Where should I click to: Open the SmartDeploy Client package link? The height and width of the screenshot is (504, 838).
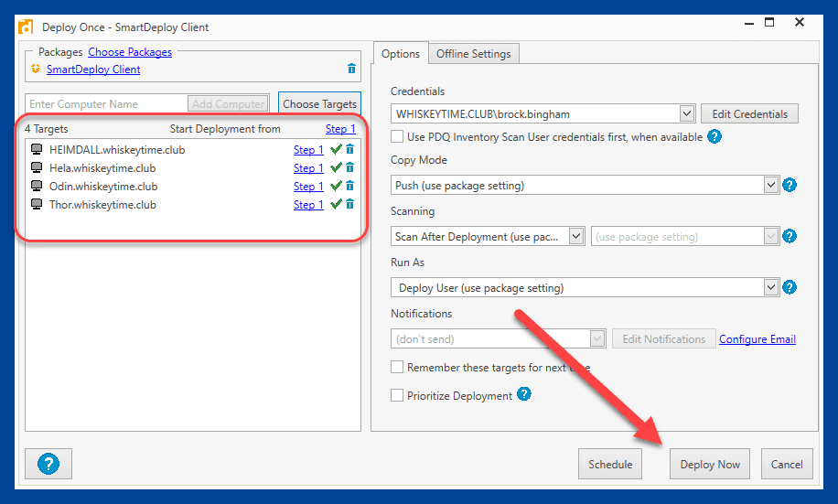tap(93, 69)
